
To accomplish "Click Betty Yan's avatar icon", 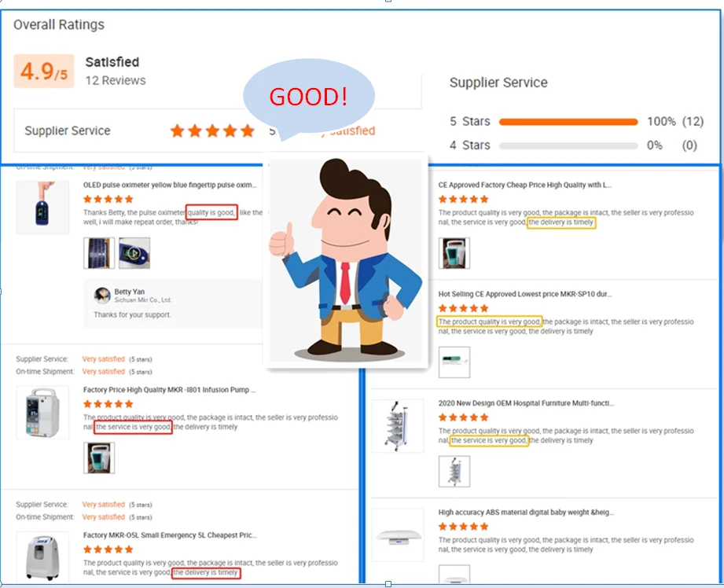I will coord(102,295).
